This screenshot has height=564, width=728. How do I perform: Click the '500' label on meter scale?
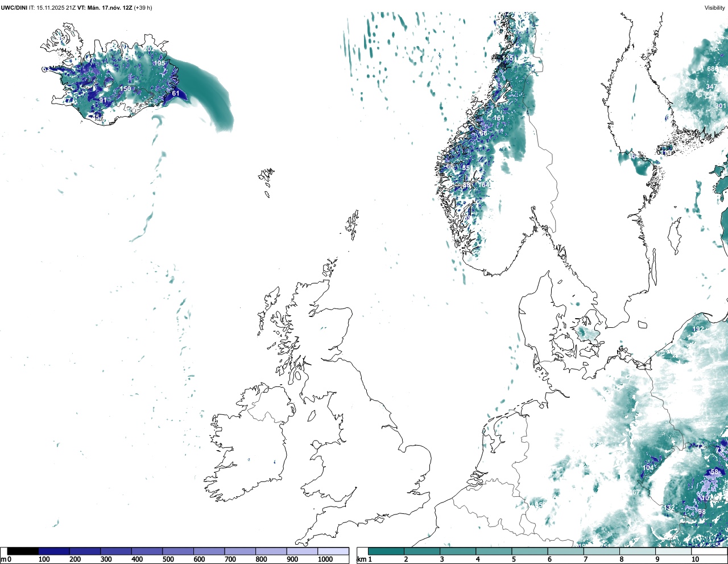click(x=168, y=559)
